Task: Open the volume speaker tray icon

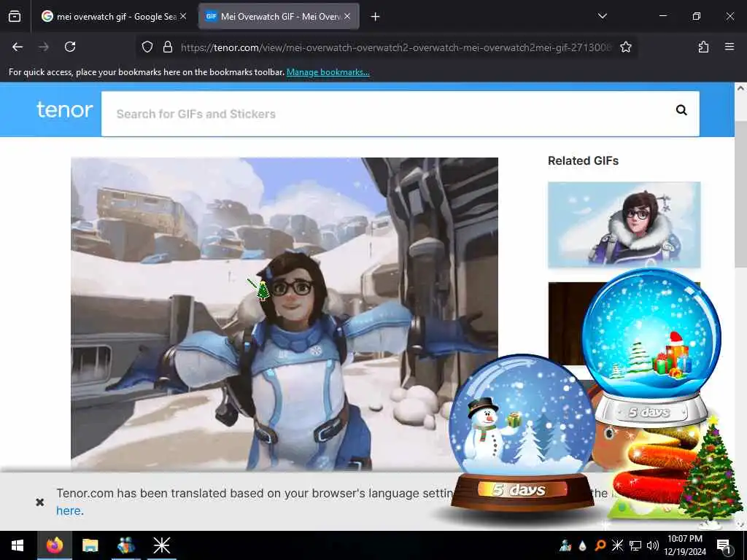Action: coord(653,545)
